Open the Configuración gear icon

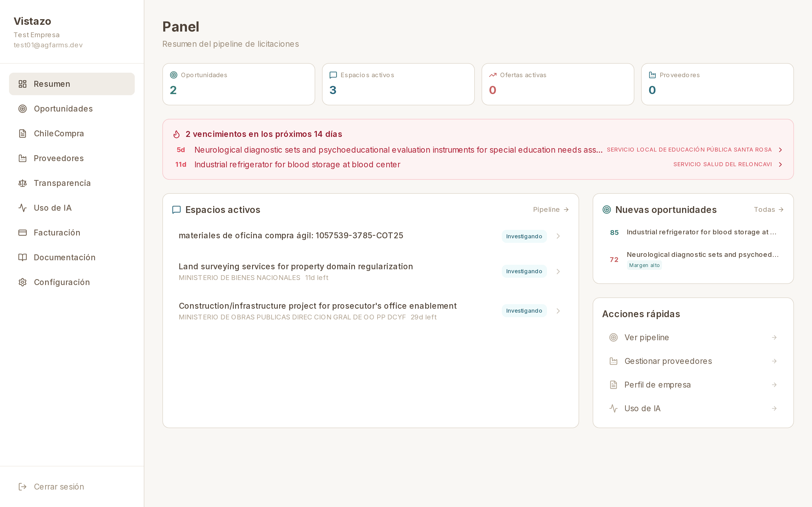pos(22,282)
